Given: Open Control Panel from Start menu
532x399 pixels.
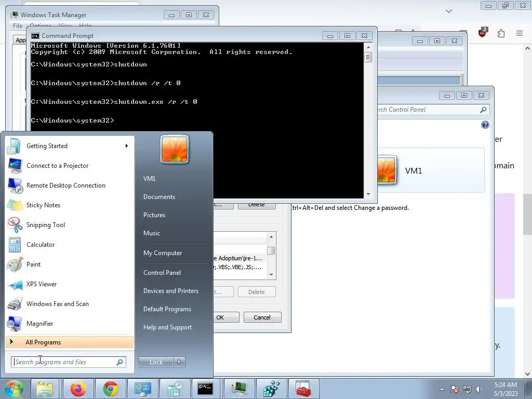Looking at the screenshot, I should tap(162, 272).
